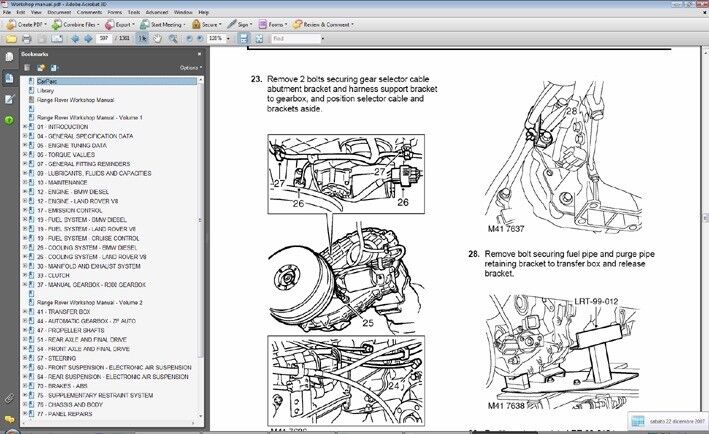Screen dimensions: 709x434
Task: Open the Combine Files toolbar menu
Action: pos(75,24)
